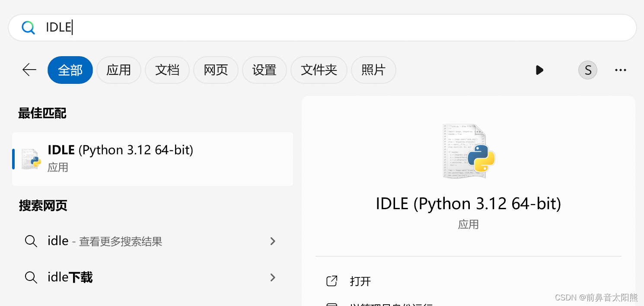Click 打开 to launch IDLE

(360, 281)
